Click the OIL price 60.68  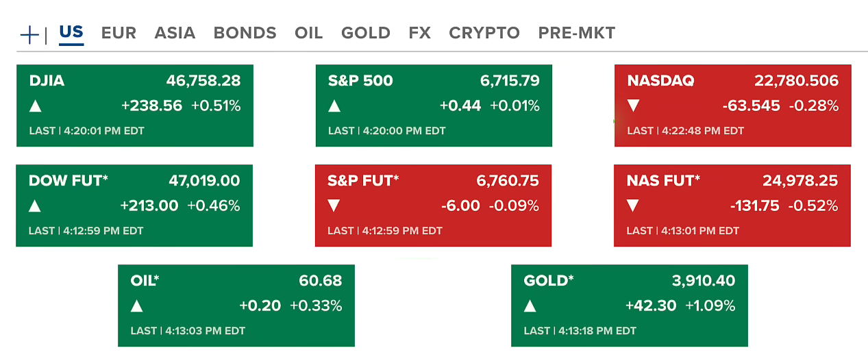320,281
